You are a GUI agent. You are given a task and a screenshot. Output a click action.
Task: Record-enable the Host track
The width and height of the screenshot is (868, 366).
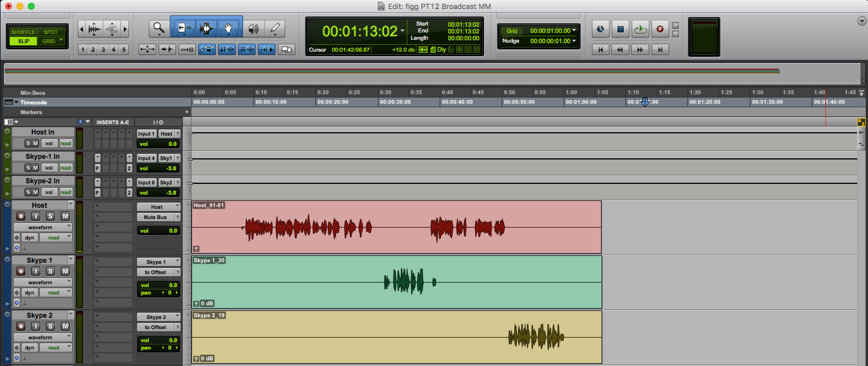click(21, 216)
